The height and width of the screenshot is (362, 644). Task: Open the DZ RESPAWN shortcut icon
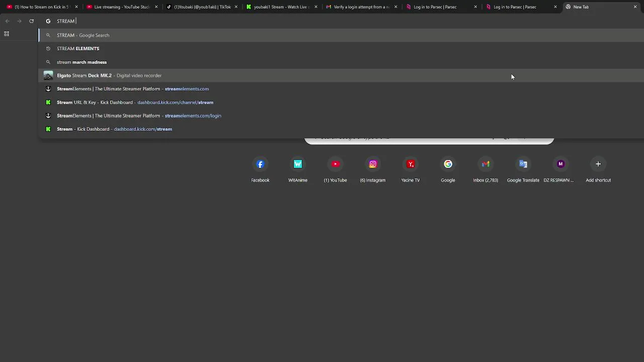(x=560, y=164)
